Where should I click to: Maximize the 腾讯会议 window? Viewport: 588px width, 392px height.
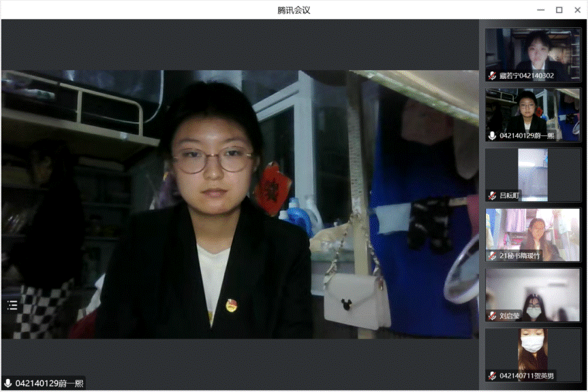(x=559, y=10)
